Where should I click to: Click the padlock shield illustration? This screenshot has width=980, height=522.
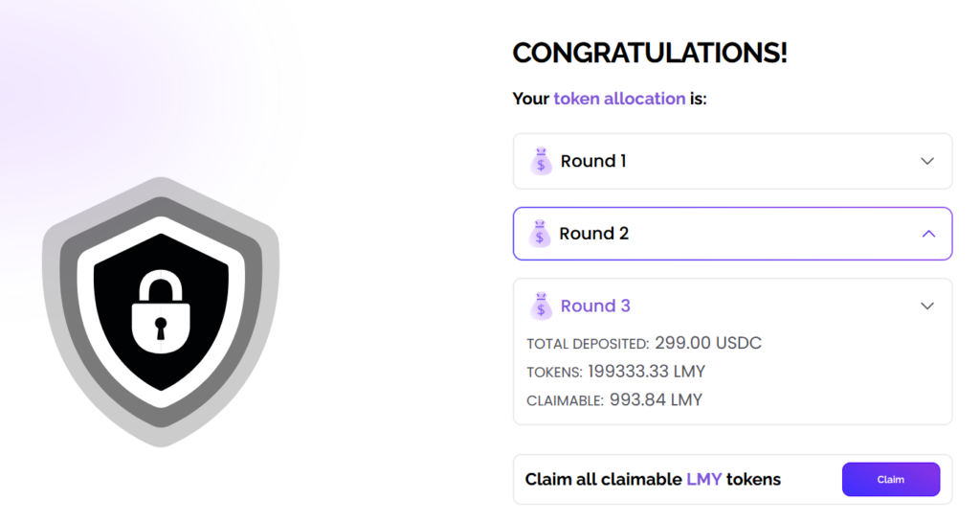pos(161,311)
